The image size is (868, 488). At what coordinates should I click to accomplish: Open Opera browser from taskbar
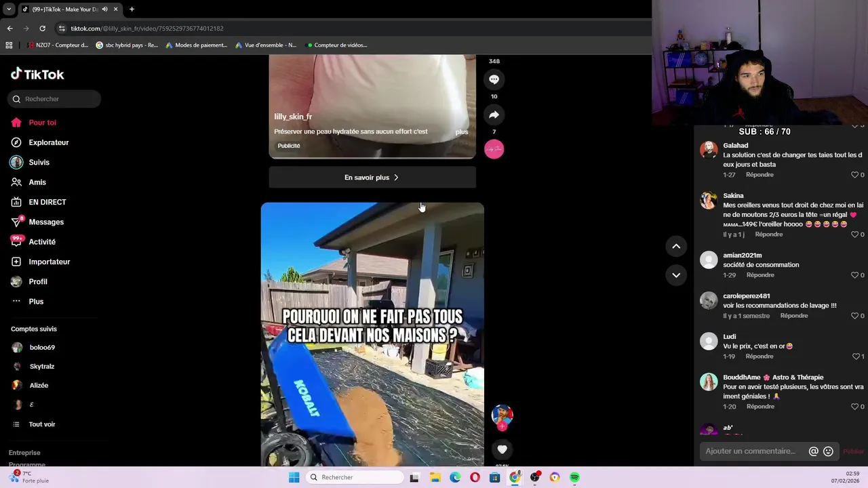click(475, 477)
